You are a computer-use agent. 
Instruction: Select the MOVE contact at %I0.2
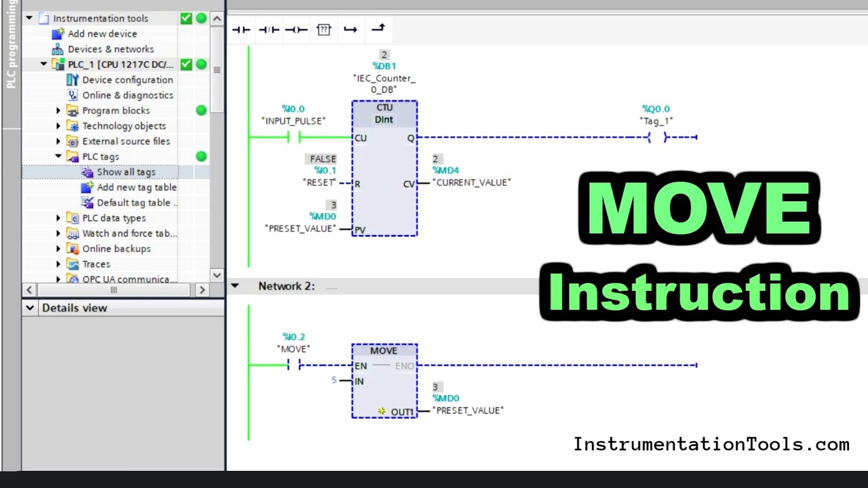pos(294,365)
